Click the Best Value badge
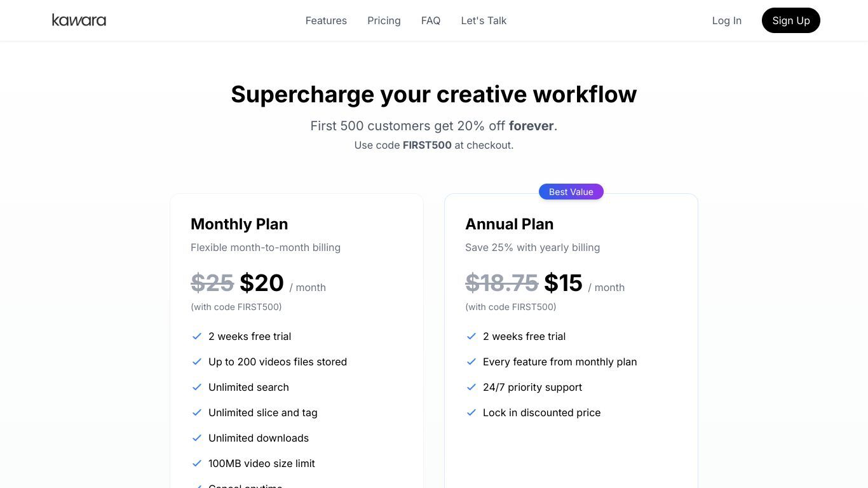 pyautogui.click(x=571, y=192)
